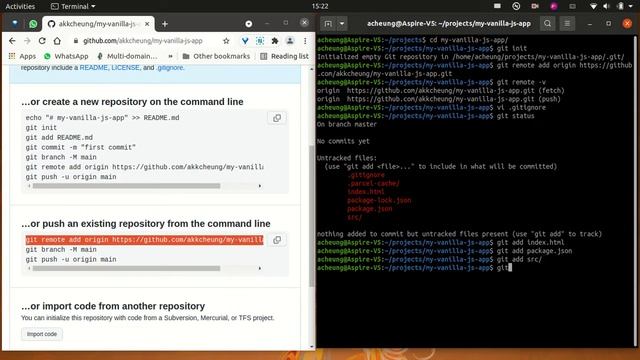
Task: Click the highlighted git remote add origin line
Action: pos(144,240)
